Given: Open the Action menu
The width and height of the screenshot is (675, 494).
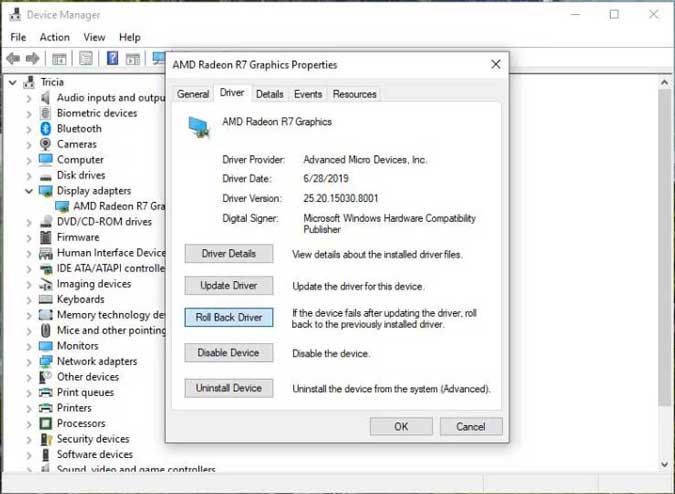Looking at the screenshot, I should point(55,37).
